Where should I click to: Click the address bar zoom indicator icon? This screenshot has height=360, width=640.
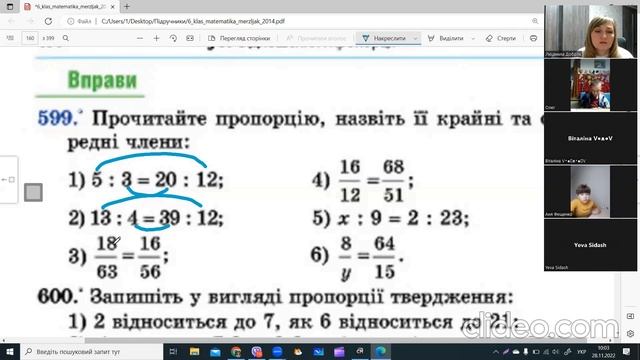(x=535, y=21)
